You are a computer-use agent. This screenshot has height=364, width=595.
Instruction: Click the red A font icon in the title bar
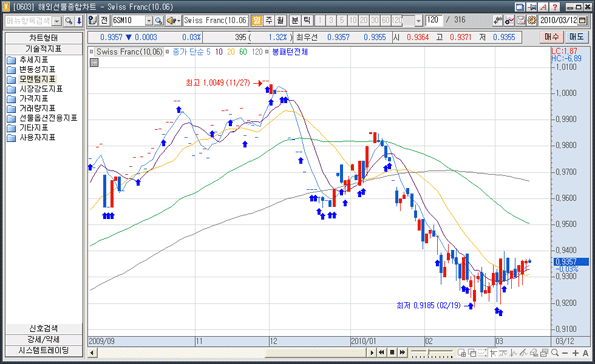543,7
